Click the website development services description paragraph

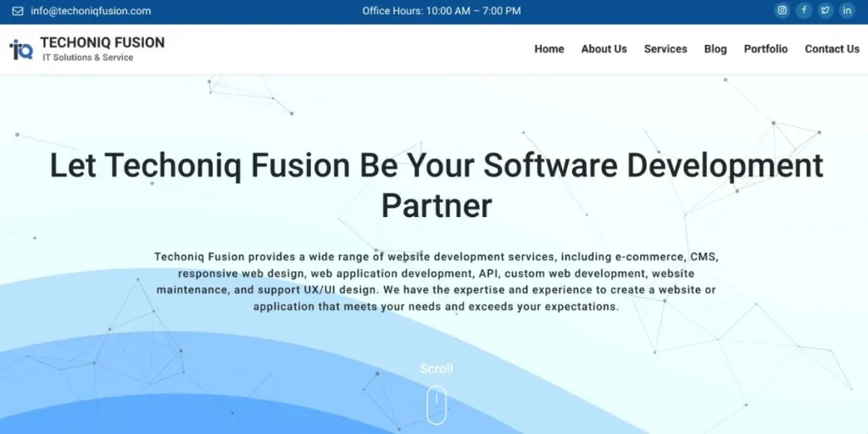click(x=437, y=281)
